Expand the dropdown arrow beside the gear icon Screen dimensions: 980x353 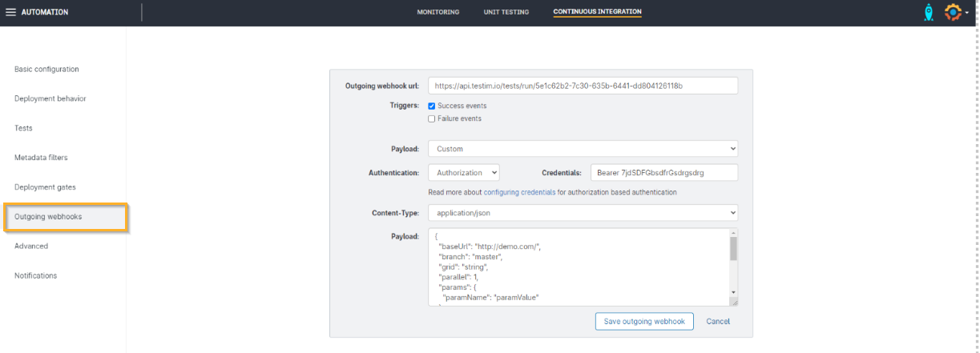tap(966, 14)
